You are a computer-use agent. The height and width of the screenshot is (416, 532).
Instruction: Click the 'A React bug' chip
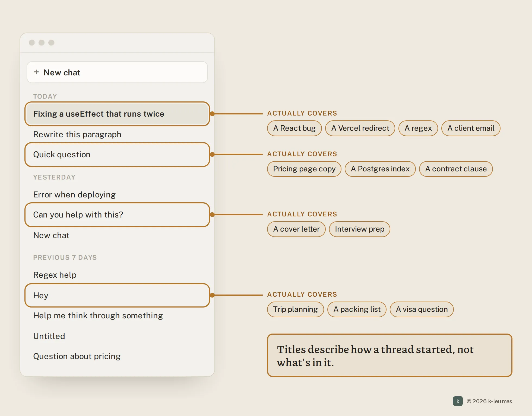coord(294,128)
